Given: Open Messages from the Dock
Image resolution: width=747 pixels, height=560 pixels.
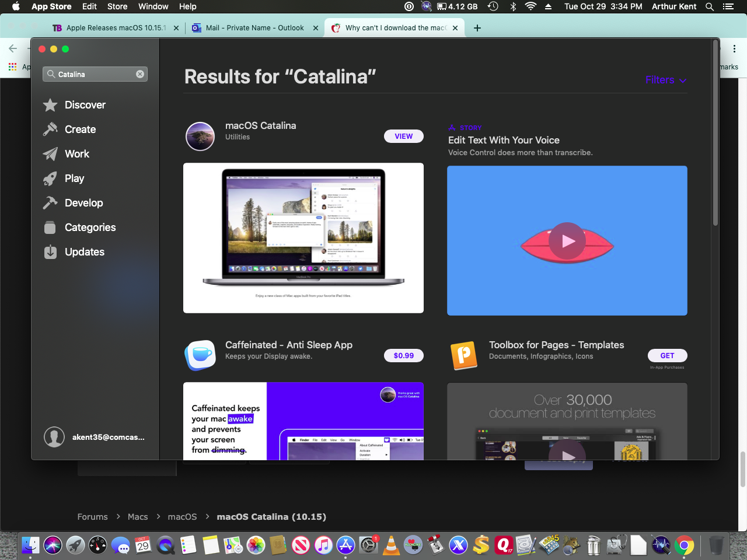Looking at the screenshot, I should tap(121, 545).
